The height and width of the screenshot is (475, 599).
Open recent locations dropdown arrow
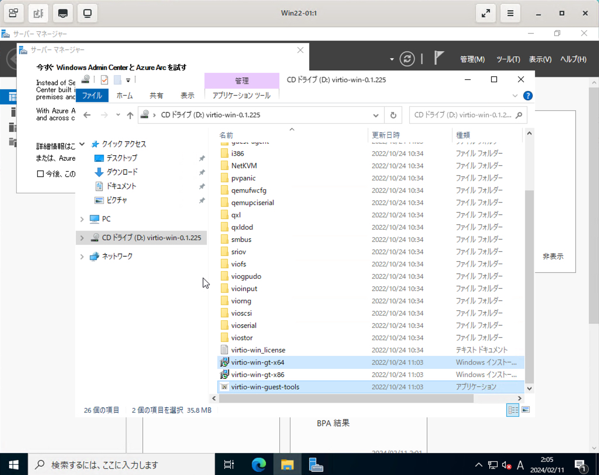coord(118,115)
